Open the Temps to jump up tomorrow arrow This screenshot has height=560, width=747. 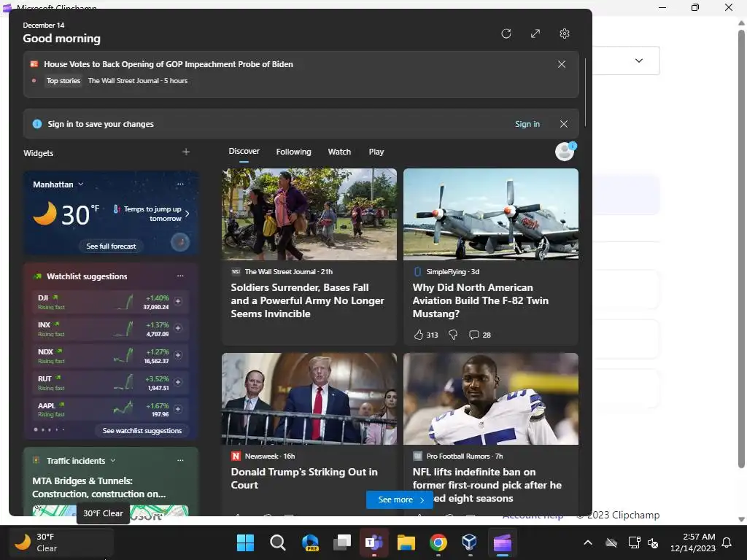coord(187,214)
